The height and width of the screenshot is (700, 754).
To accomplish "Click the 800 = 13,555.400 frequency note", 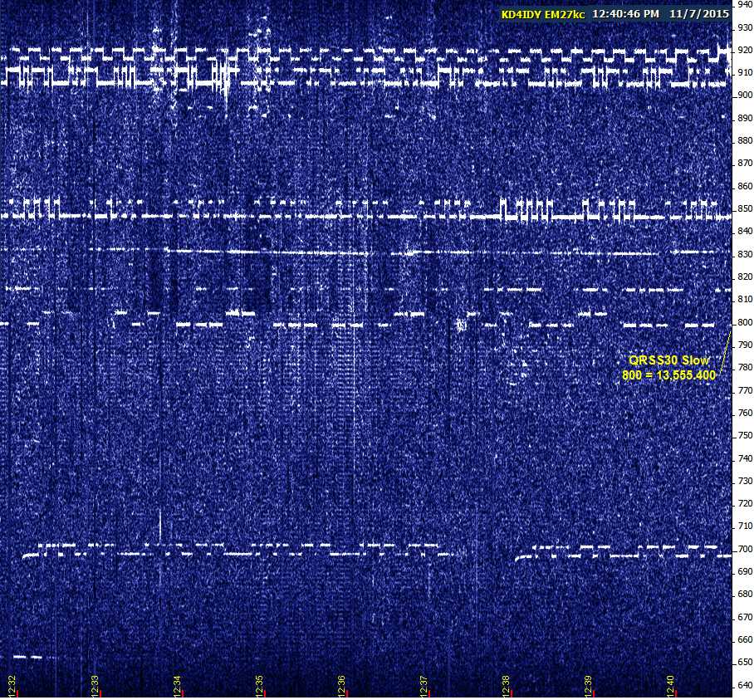I will coord(669,375).
